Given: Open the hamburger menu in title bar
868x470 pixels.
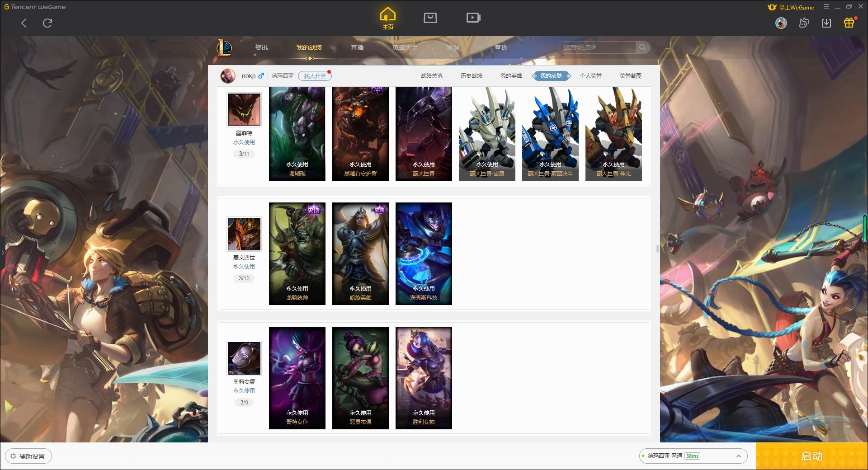Looking at the screenshot, I should (x=826, y=7).
